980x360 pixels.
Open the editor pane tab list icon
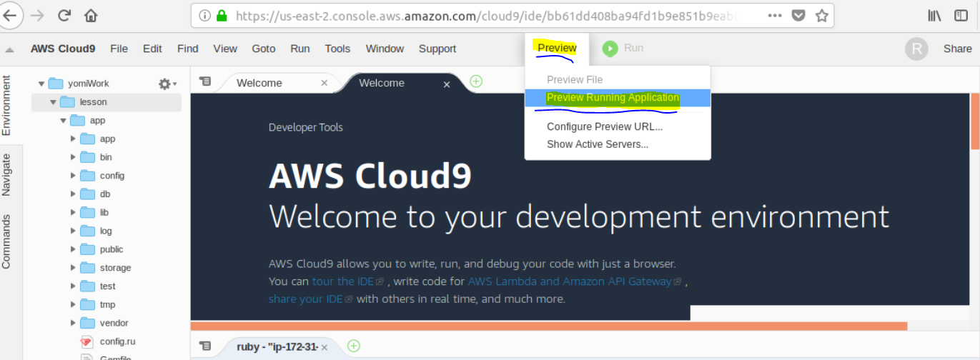205,82
